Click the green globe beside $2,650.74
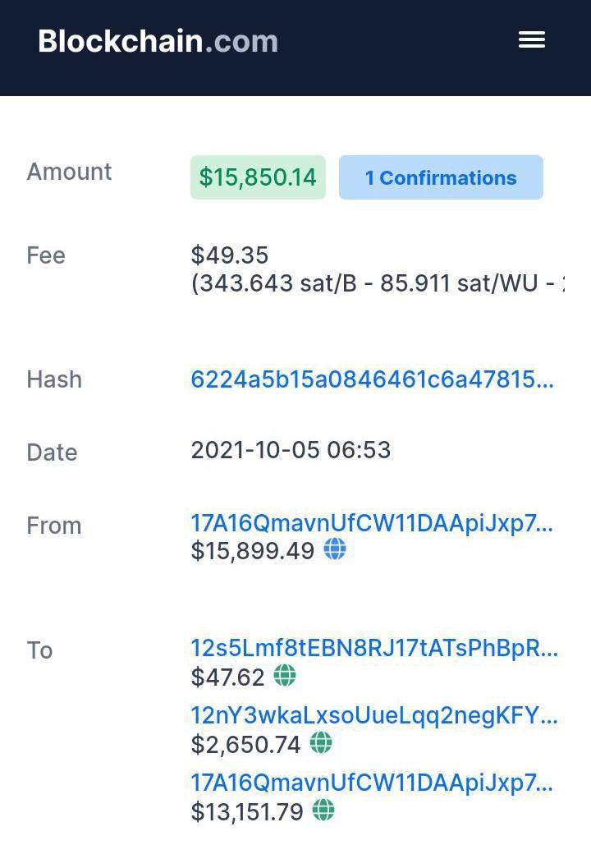591x868 pixels. point(321,743)
